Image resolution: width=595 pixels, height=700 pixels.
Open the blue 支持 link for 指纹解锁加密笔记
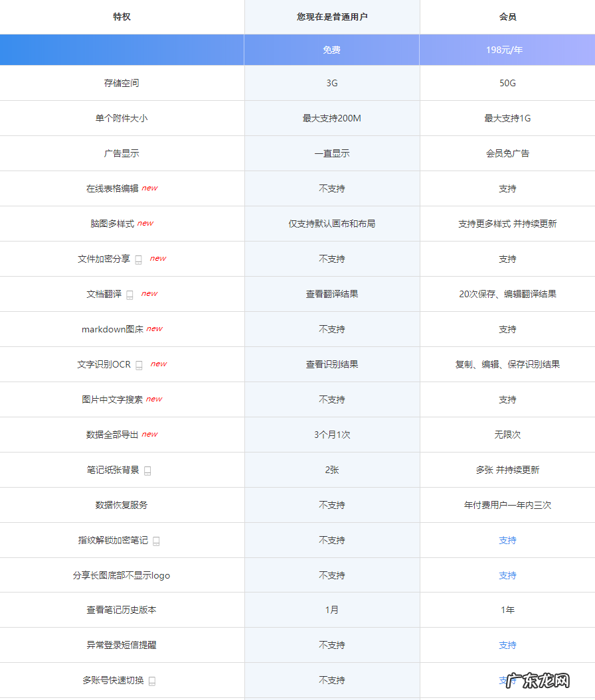(507, 540)
